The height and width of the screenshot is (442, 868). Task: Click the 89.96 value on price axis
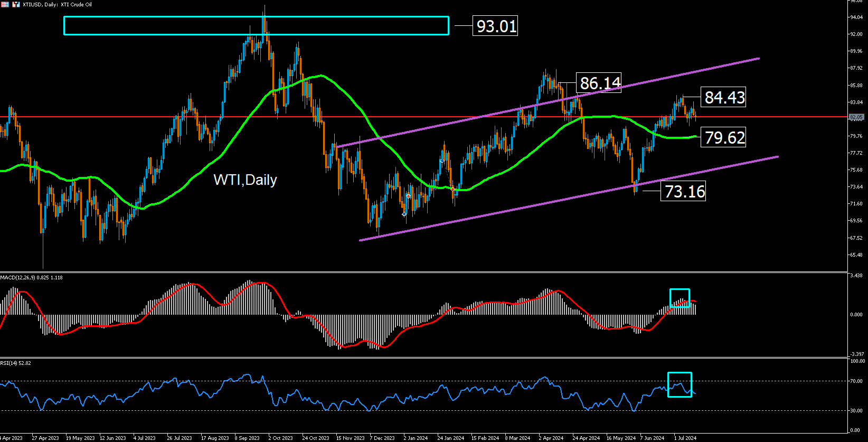856,51
